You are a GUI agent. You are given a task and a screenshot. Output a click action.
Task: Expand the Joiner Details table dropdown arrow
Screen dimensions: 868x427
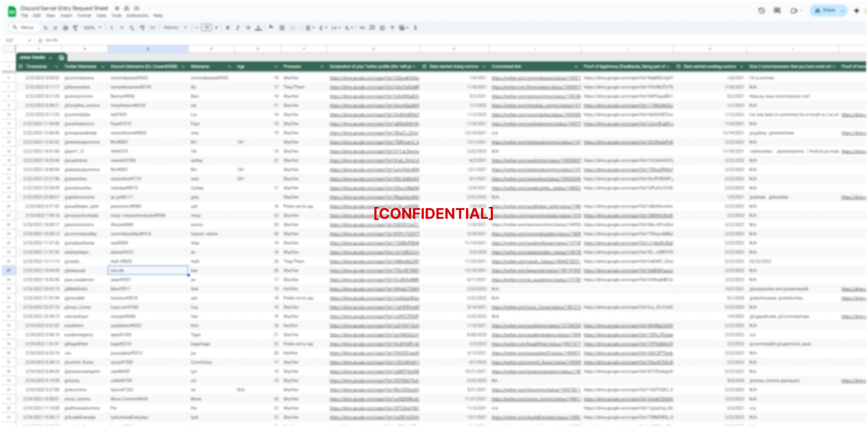tap(50, 58)
